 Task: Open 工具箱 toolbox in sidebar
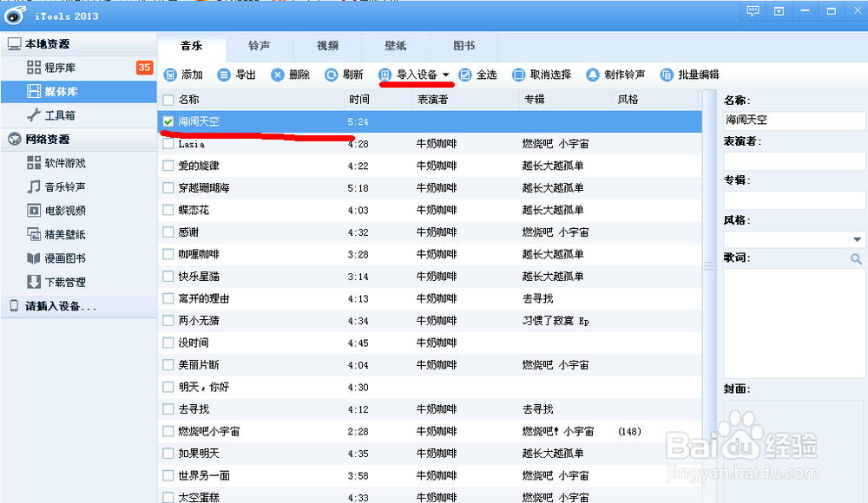tap(79, 115)
